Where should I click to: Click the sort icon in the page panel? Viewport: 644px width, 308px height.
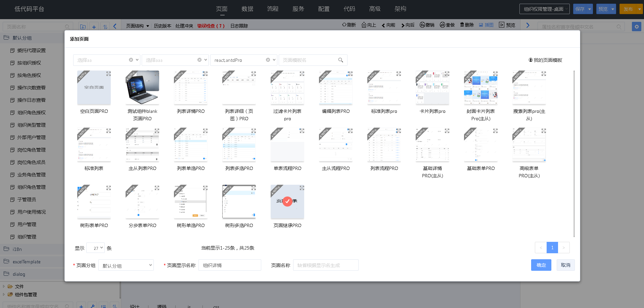105,26
